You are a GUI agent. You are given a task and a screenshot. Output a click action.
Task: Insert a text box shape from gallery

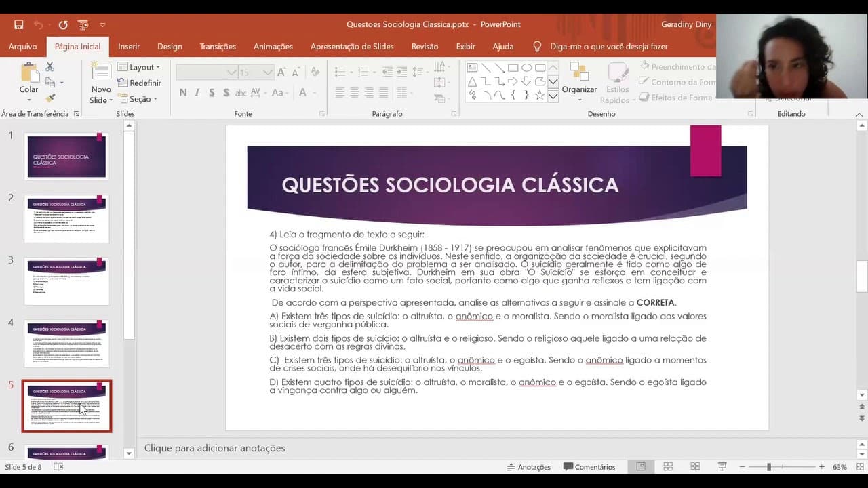(x=472, y=68)
